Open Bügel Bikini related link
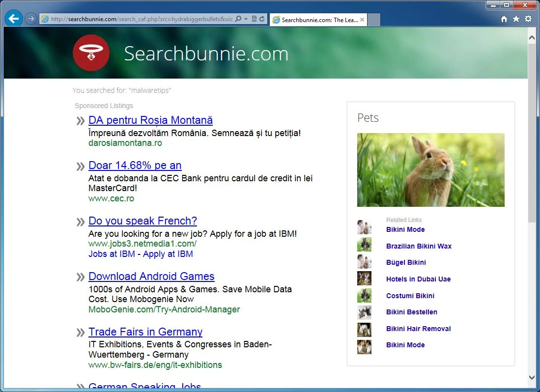Viewport: 540px width, 392px height. click(406, 263)
